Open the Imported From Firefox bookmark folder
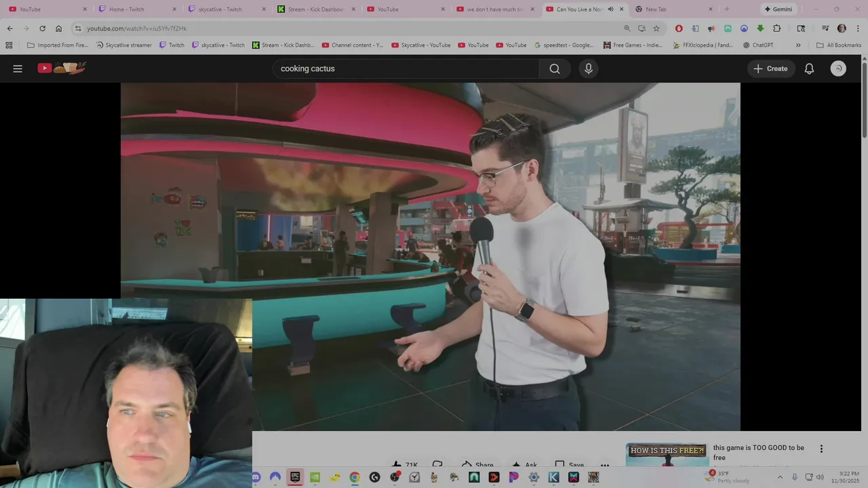The height and width of the screenshot is (488, 868). point(58,45)
